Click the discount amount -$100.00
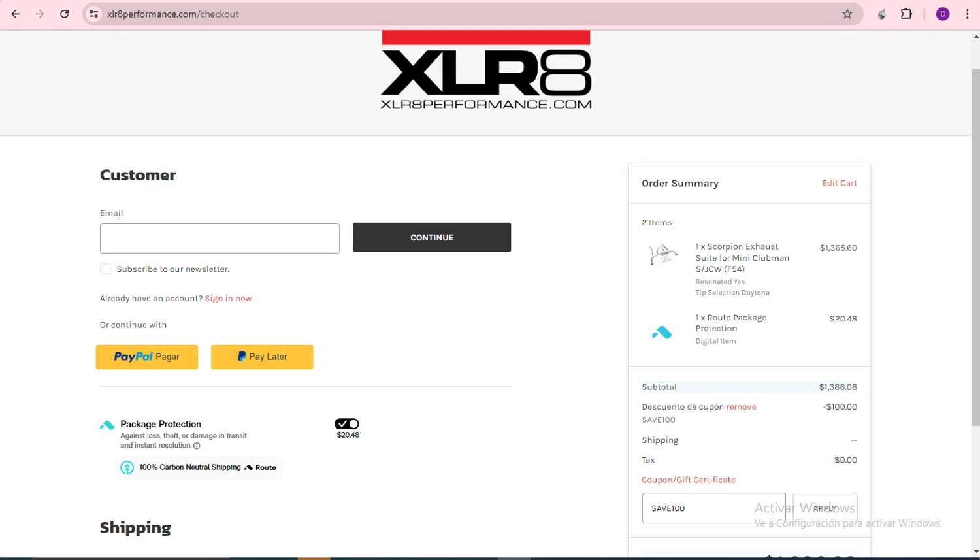The height and width of the screenshot is (560, 980). click(840, 407)
